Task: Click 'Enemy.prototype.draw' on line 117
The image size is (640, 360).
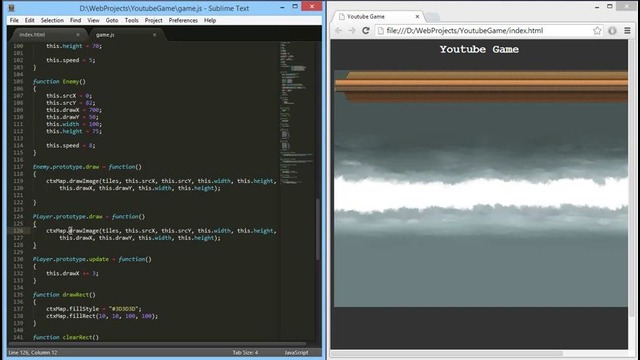Action: pos(66,167)
